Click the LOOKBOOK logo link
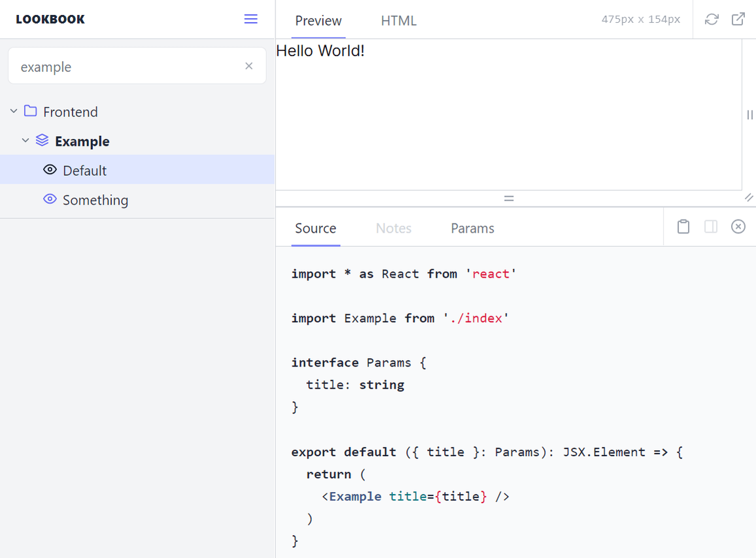 [x=50, y=20]
